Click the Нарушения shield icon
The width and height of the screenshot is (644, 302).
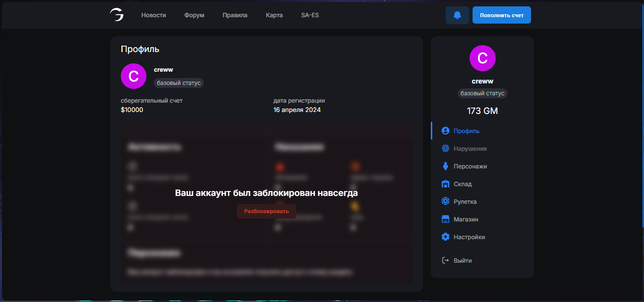point(446,149)
